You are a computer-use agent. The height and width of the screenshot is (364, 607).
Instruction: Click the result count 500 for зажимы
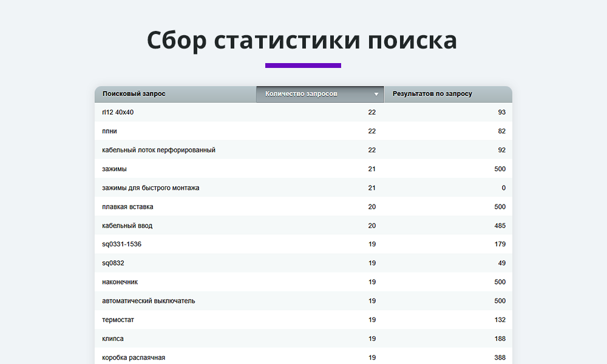click(x=500, y=169)
